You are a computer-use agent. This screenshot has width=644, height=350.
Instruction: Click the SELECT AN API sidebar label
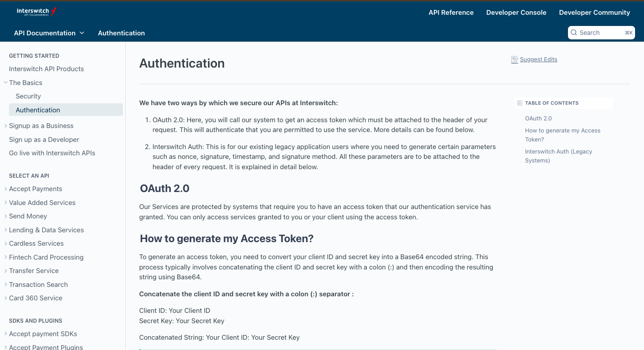[x=29, y=176]
